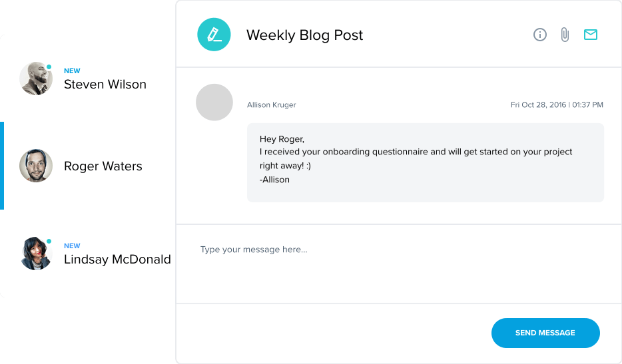Image resolution: width=622 pixels, height=364 pixels.
Task: Open the envelope mail icon
Action: pos(591,35)
